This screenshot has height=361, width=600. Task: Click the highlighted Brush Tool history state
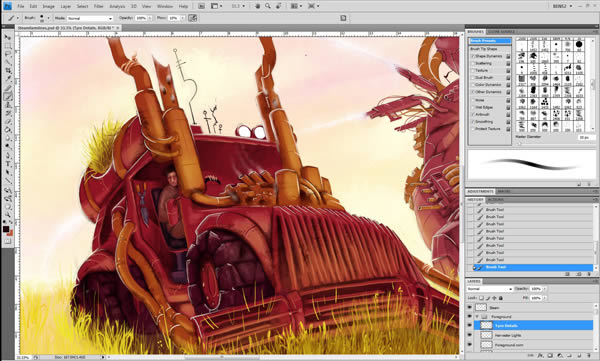click(x=533, y=267)
